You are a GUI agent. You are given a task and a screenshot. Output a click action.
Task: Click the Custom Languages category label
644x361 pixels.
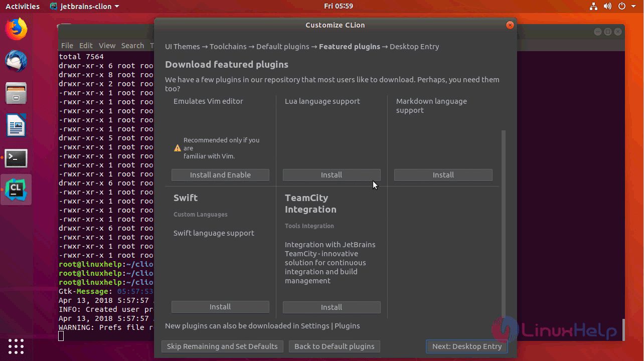(201, 215)
